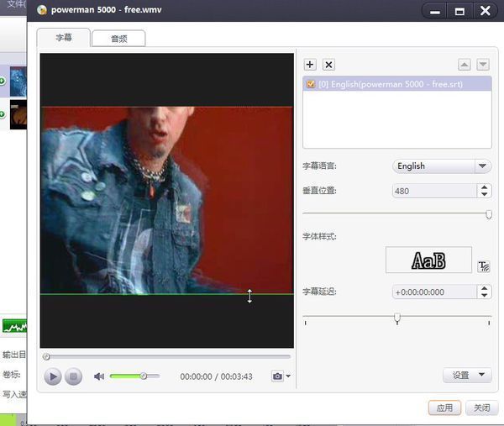Move subtitle down in list
The width and height of the screenshot is (504, 426).
483,65
